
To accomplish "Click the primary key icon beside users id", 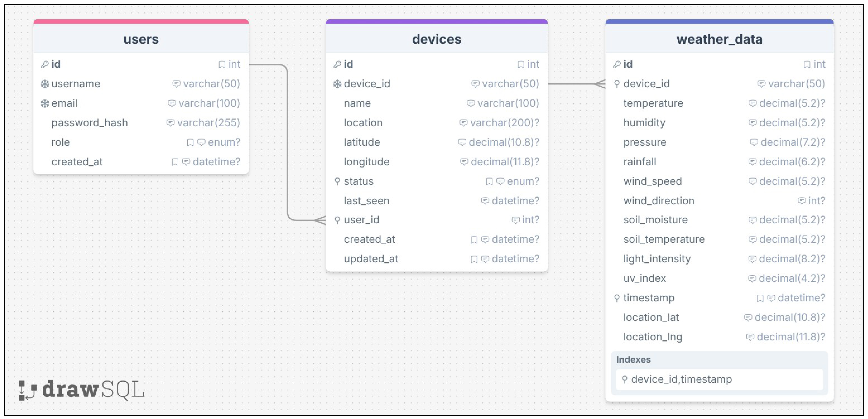I will 45,64.
